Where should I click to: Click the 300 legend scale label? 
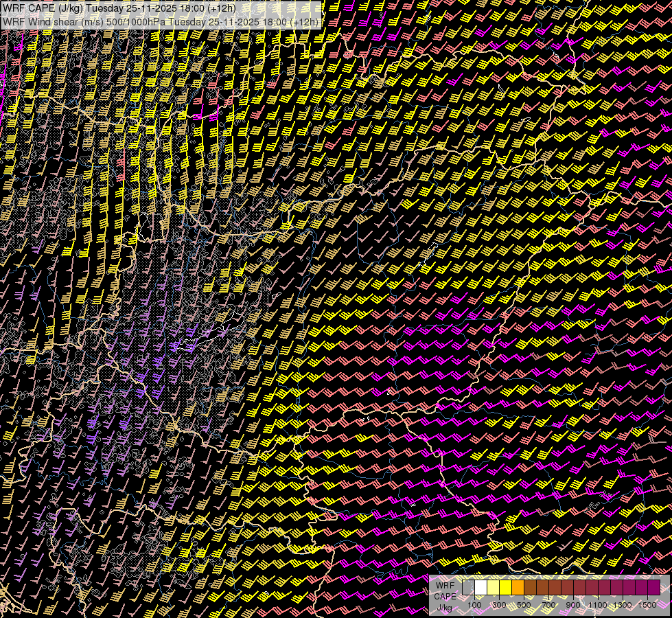click(x=499, y=605)
